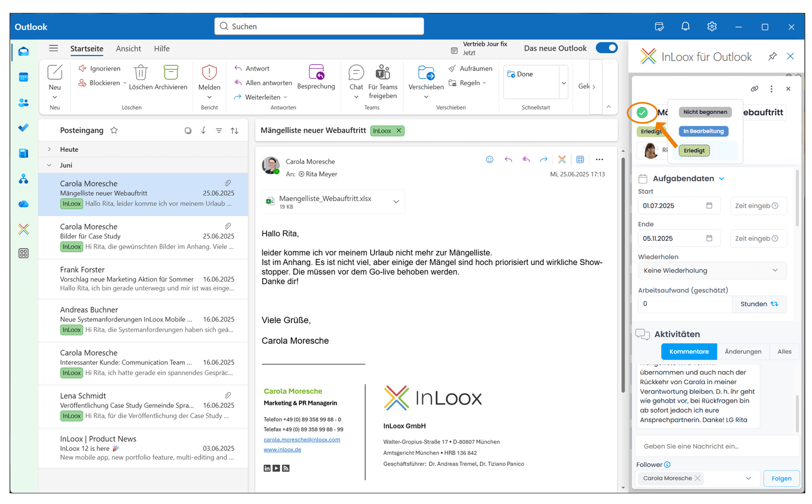Viewport: 812px width, 504px height.
Task: Click the notifications bell icon
Action: point(685,26)
